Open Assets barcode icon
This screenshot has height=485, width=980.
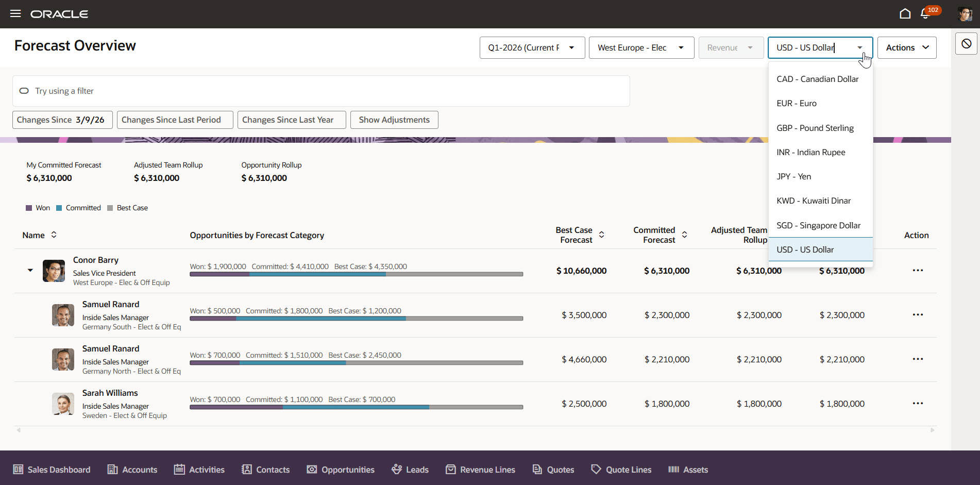[673, 470]
